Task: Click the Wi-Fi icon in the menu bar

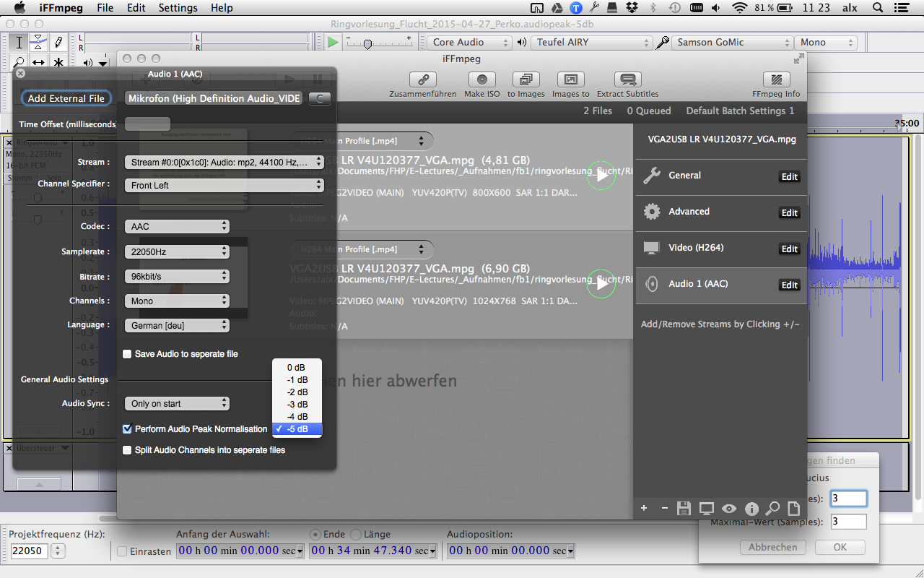Action: [x=740, y=8]
